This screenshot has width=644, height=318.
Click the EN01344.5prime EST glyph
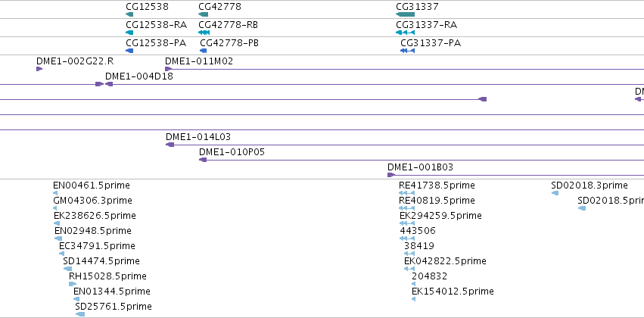click(76, 299)
